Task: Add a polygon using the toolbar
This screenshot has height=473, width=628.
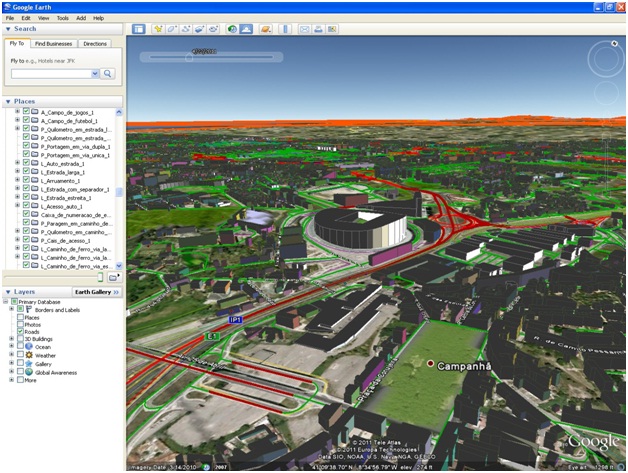Action: (172, 29)
